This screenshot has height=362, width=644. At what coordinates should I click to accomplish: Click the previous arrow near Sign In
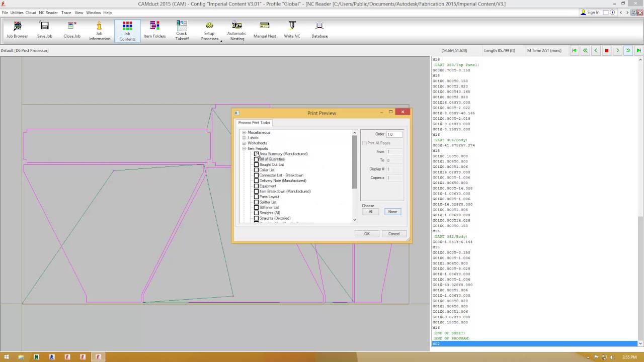pyautogui.click(x=621, y=13)
